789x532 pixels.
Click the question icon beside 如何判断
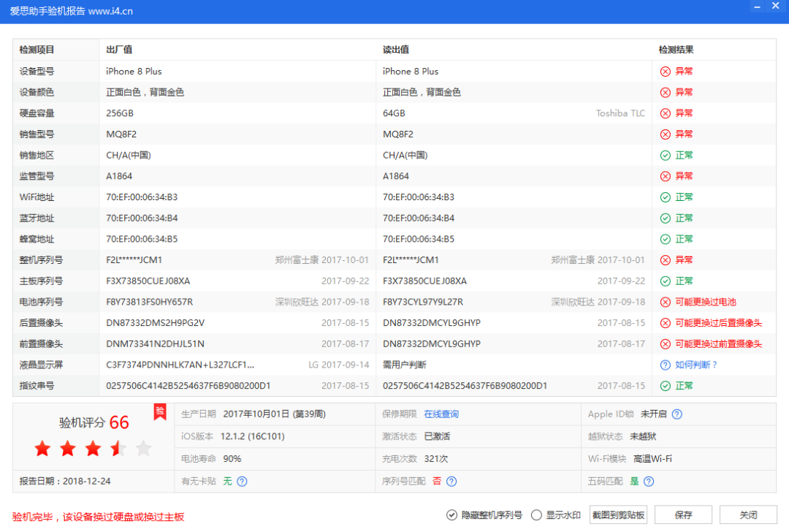point(666,365)
